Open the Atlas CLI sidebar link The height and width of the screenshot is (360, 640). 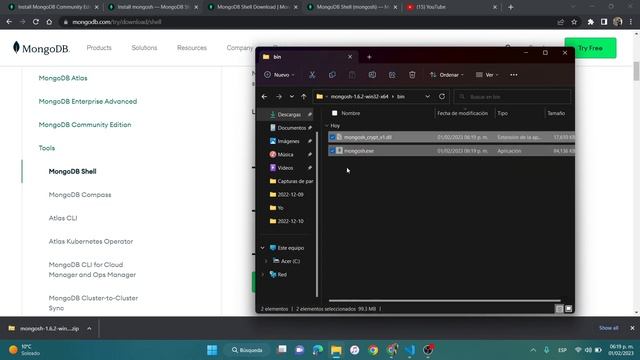pos(63,218)
